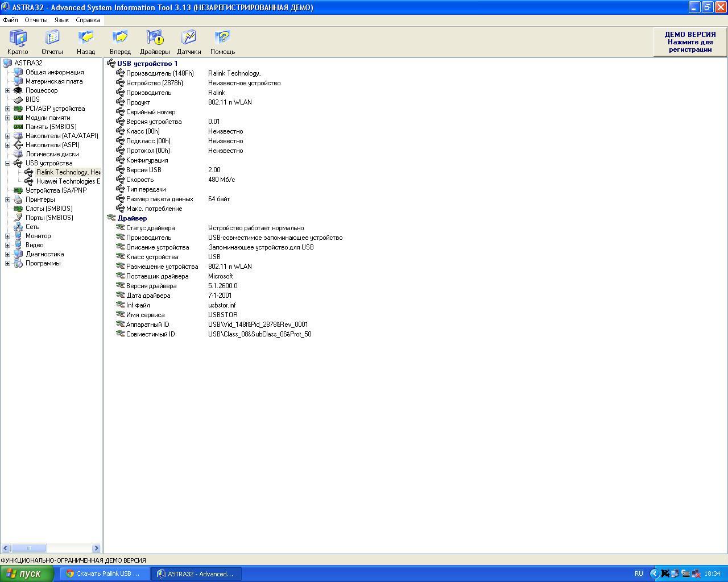Screen dimensions: 728x582
Task: Click the USB устройства tree icon
Action: 18,163
